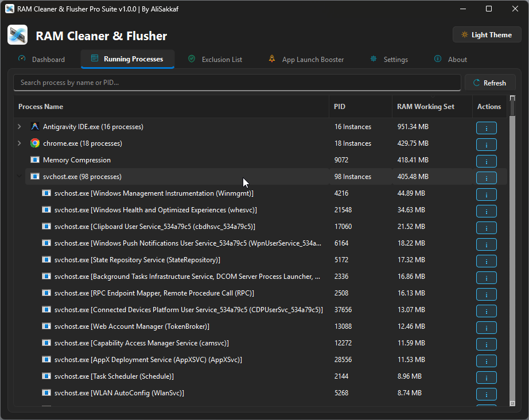Open actions for Connected Devices Platform User Service row

[486, 311]
